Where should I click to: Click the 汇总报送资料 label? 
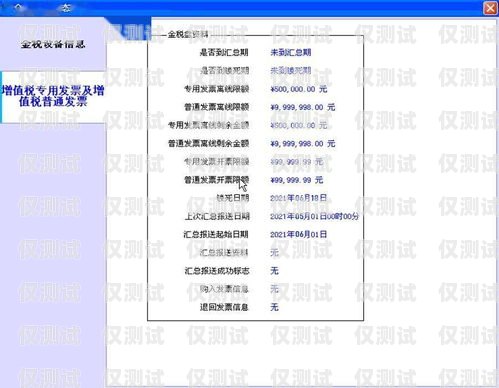pos(224,253)
